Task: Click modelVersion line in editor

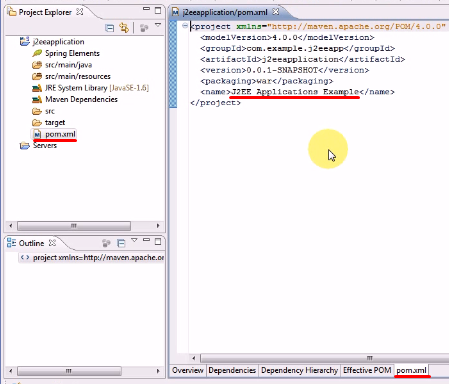Action: [287, 37]
